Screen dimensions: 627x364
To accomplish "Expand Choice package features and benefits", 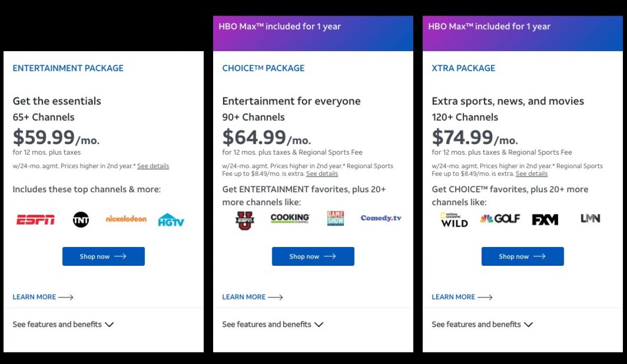I will (273, 324).
